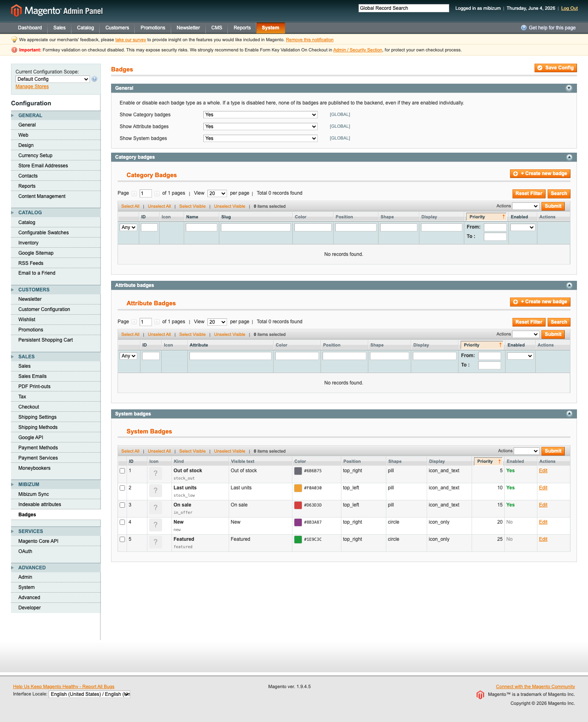The width and height of the screenshot is (588, 722).
Task: Click previous page arrow in Attribute Badges pager
Action: [x=134, y=322]
